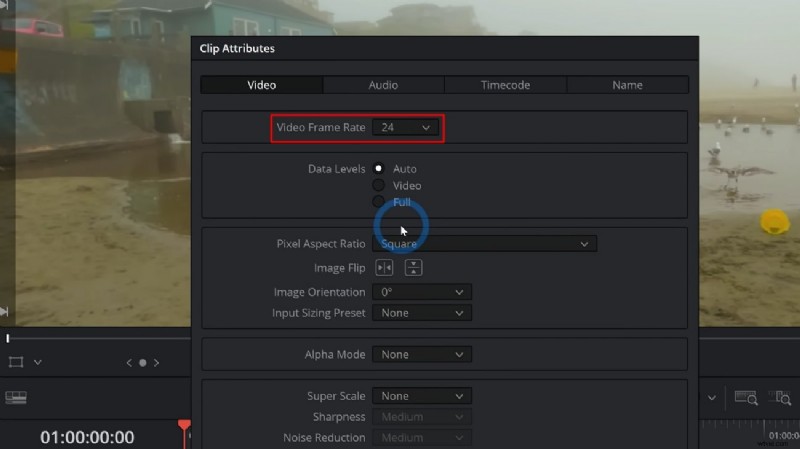Flip image vertically

[413, 268]
